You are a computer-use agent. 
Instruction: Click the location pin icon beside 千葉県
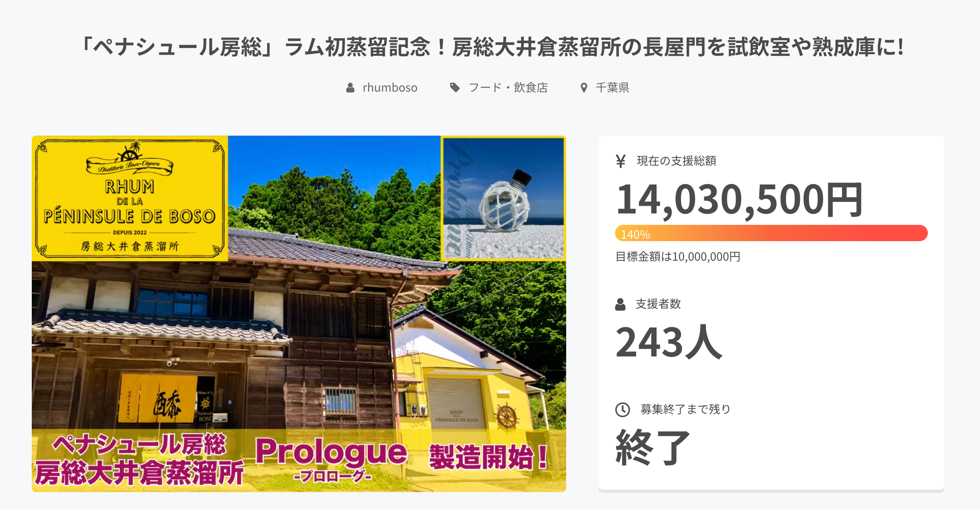coord(584,88)
